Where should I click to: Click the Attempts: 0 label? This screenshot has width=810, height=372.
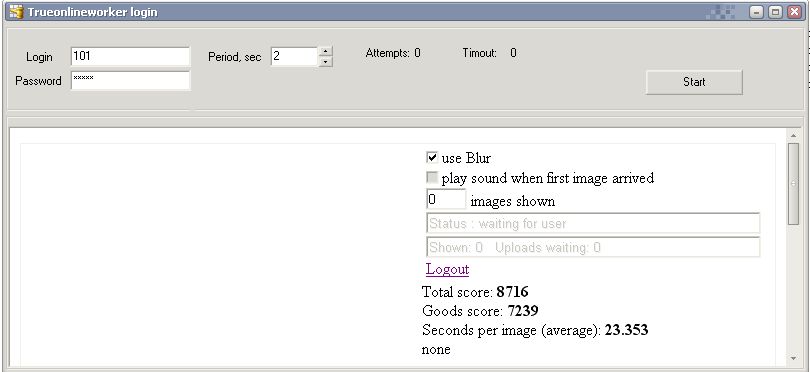click(x=393, y=53)
